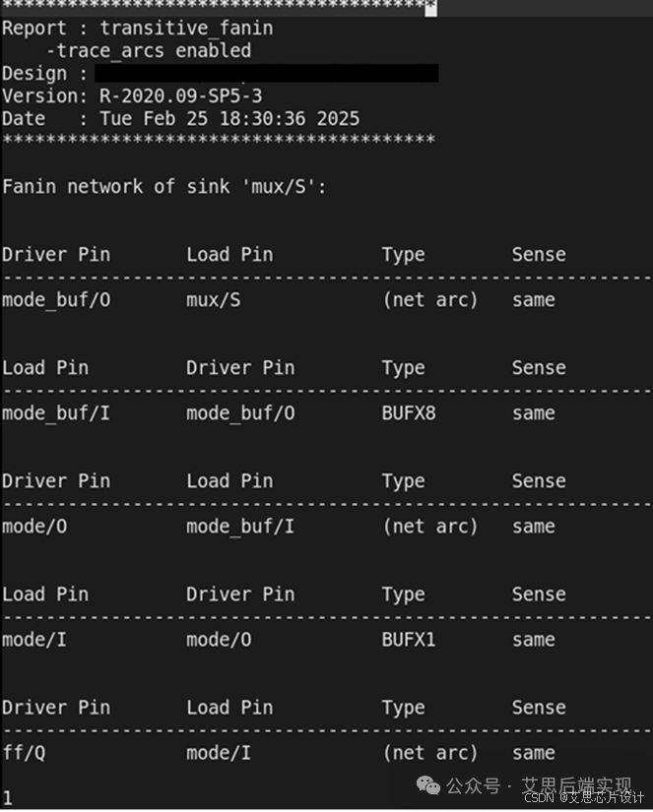Click the mux/S load pin in the table row
The height and width of the screenshot is (812, 653).
click(213, 300)
